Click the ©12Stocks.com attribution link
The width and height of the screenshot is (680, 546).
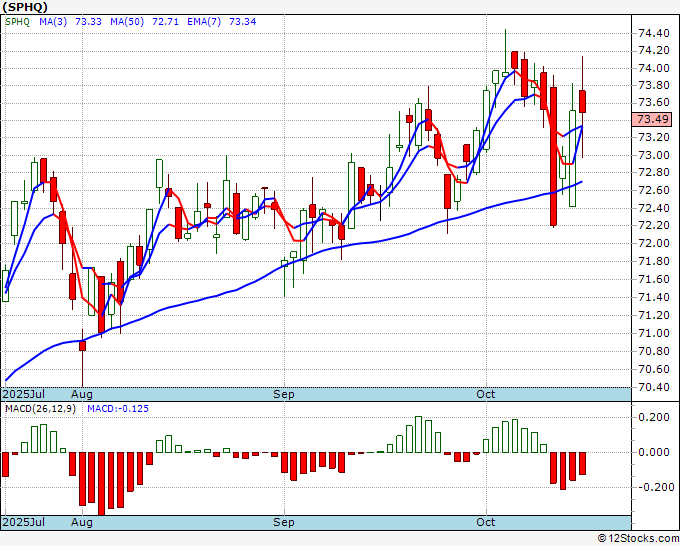click(638, 539)
